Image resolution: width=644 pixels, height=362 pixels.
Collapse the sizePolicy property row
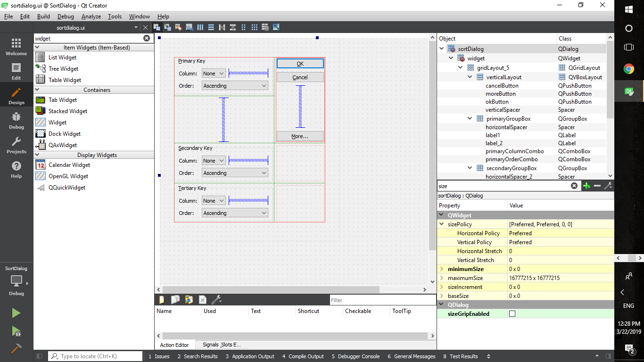click(x=442, y=224)
